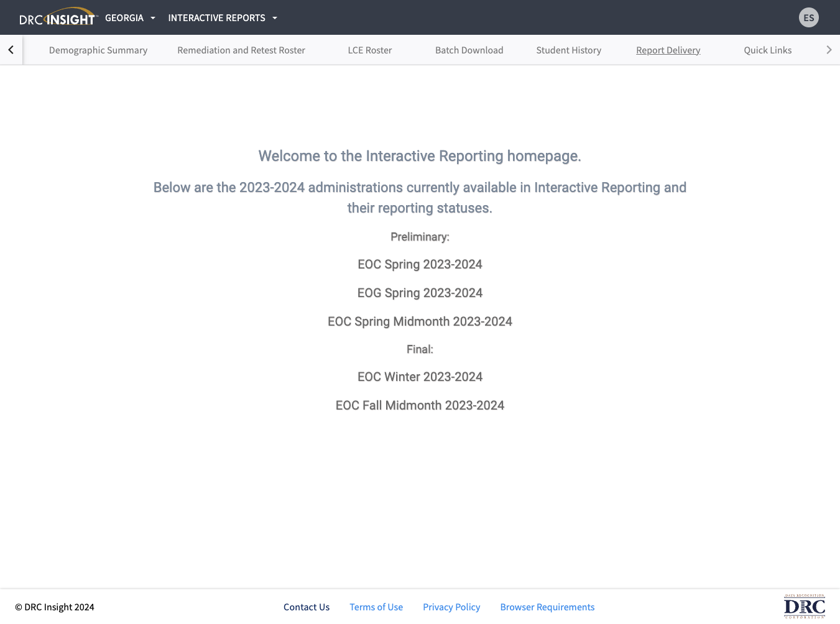Click EOC Fall Midmonth 2023-2024 text

pyautogui.click(x=420, y=405)
